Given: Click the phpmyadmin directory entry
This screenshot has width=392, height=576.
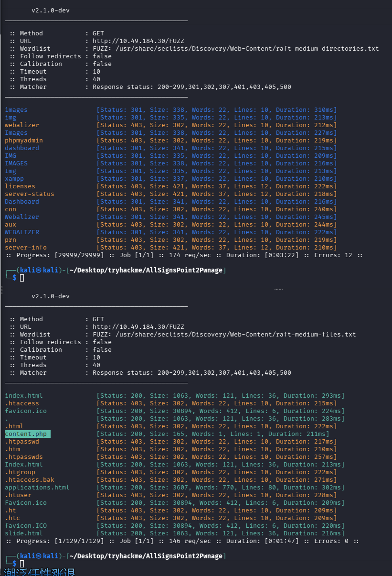Looking at the screenshot, I should click(x=24, y=141).
